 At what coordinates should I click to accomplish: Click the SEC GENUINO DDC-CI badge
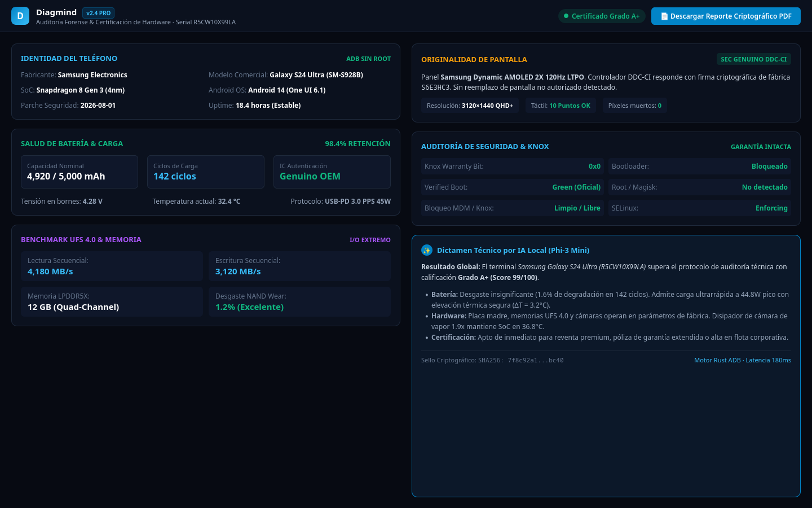pyautogui.click(x=753, y=59)
